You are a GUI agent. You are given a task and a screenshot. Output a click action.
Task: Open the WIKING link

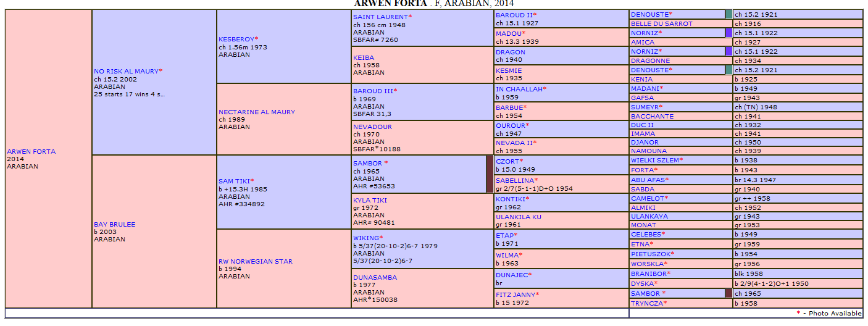point(366,238)
